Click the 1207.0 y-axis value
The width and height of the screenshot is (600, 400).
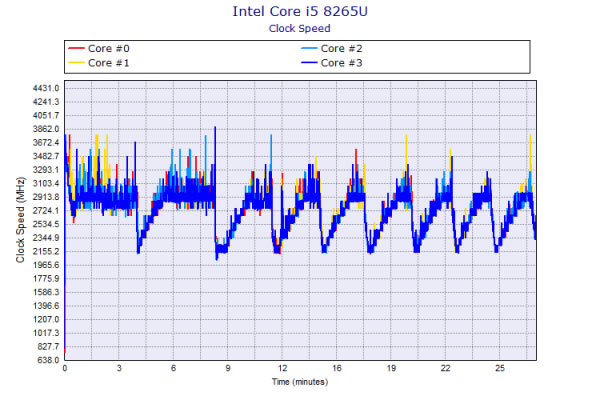(46, 320)
